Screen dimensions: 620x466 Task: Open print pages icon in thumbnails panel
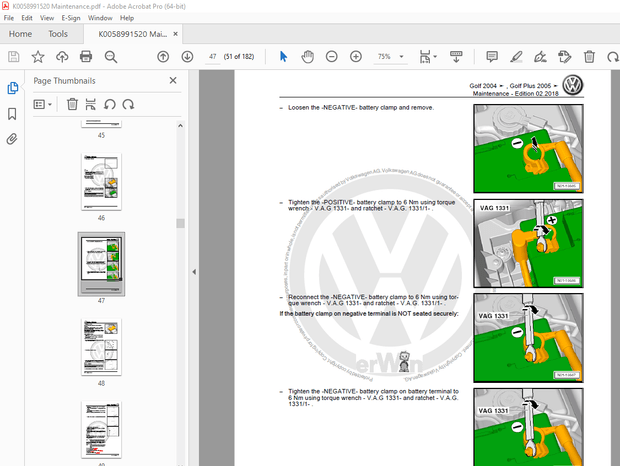[91, 104]
